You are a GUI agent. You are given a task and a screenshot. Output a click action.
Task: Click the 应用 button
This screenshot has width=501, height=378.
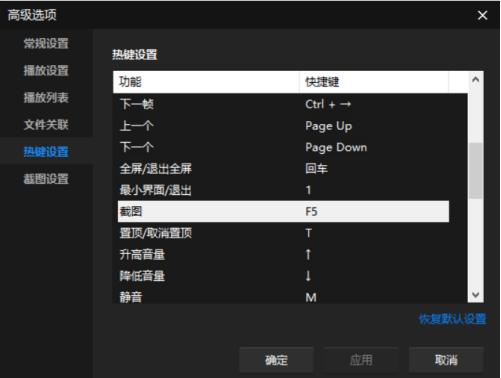tap(361, 360)
